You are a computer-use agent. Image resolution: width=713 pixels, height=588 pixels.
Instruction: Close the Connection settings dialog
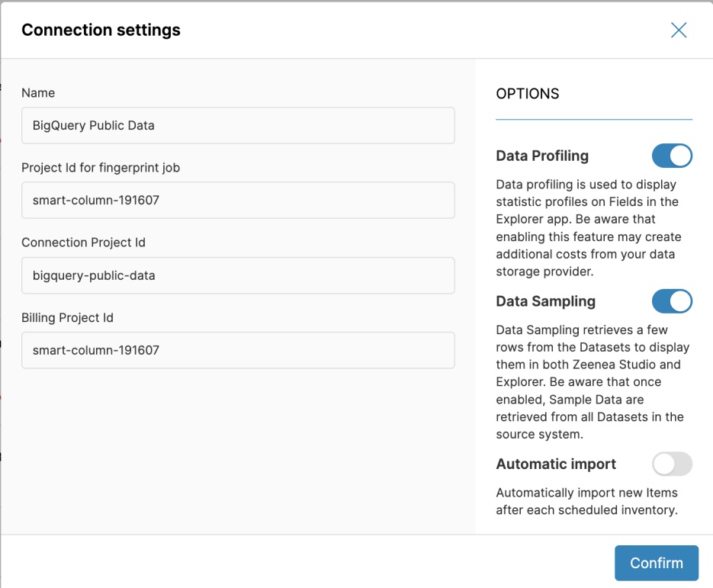pos(678,31)
